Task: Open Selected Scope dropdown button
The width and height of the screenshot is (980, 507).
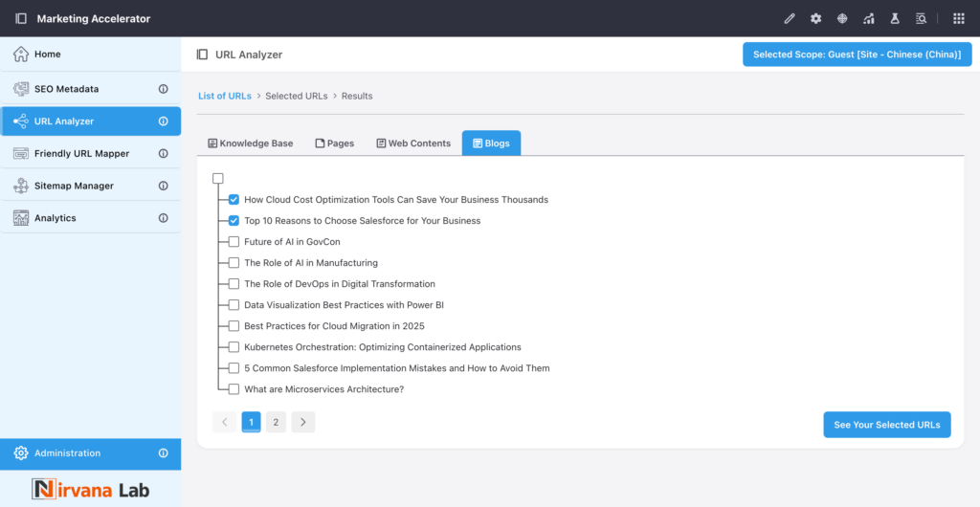Action: pos(857,55)
